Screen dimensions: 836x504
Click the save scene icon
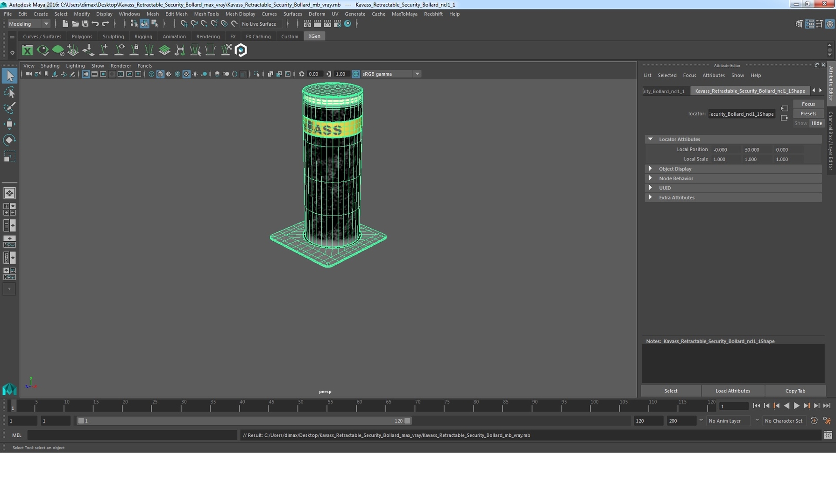tap(85, 24)
